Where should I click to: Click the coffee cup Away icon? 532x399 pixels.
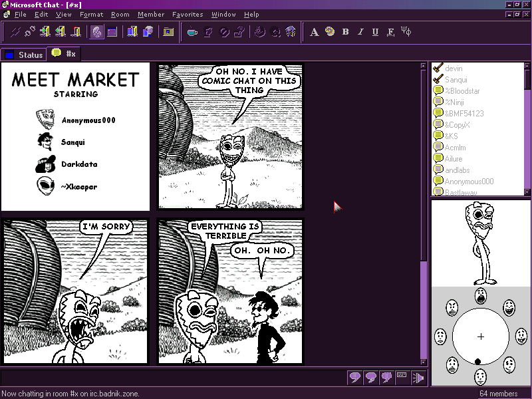tap(192, 31)
